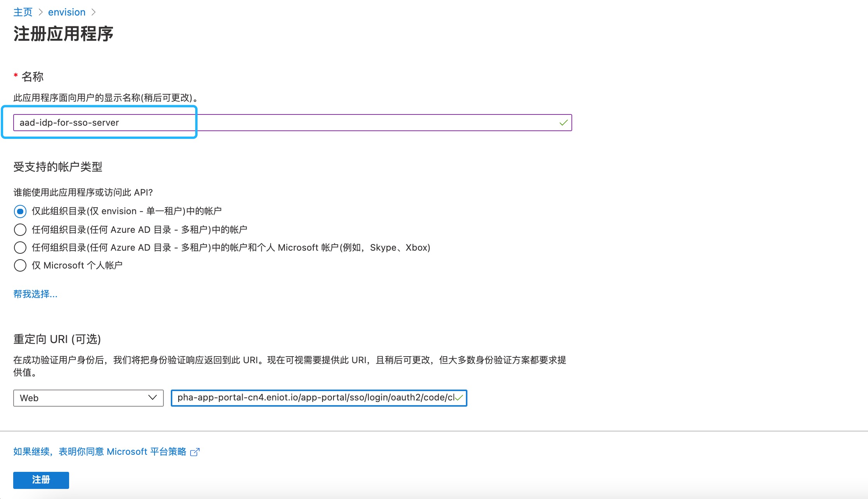Click the green checkmark in name field
The width and height of the screenshot is (868, 499).
point(563,123)
